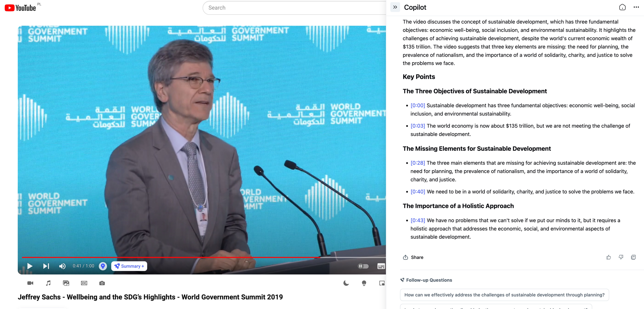The width and height of the screenshot is (644, 309).
Task: Click the Summary + button
Action: (x=129, y=266)
